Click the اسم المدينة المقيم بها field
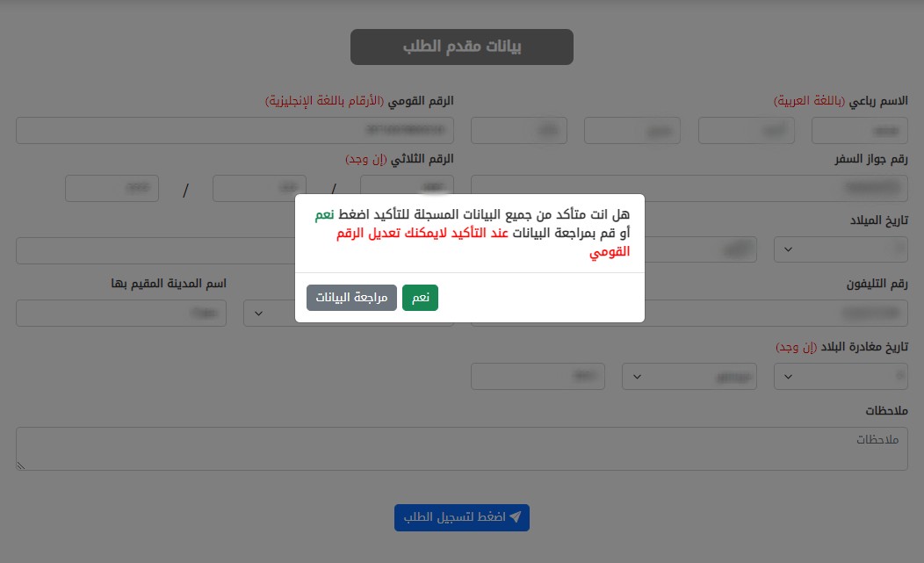924x563 pixels. click(x=121, y=313)
